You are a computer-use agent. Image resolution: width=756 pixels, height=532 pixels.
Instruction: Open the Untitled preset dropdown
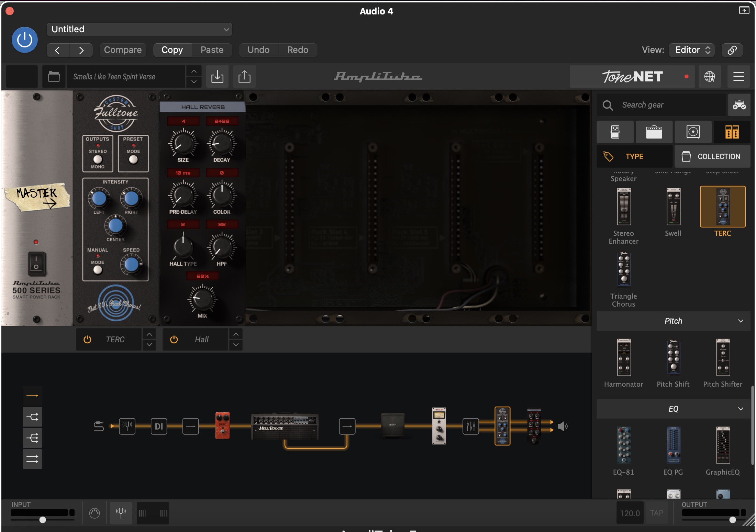click(140, 29)
